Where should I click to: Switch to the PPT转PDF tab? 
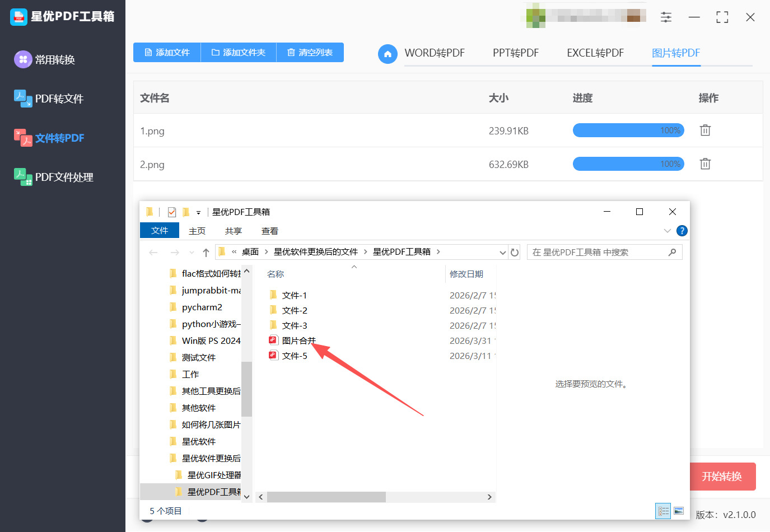pyautogui.click(x=516, y=53)
